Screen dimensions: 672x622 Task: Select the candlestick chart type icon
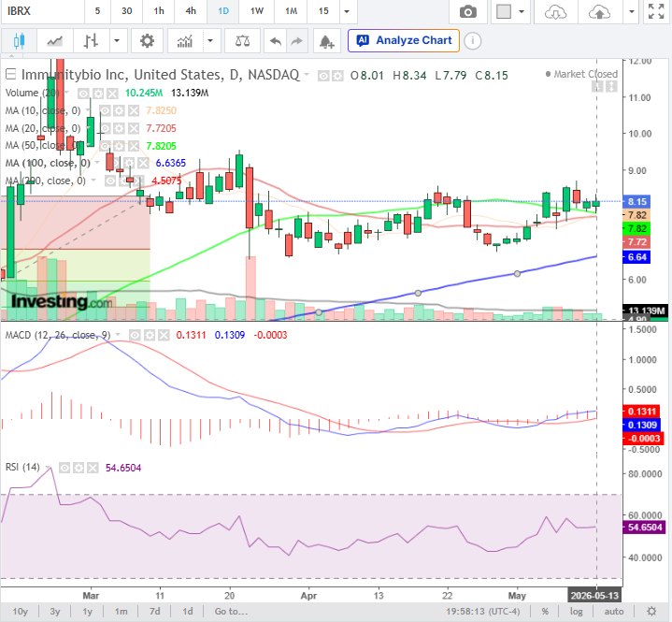[x=19, y=41]
